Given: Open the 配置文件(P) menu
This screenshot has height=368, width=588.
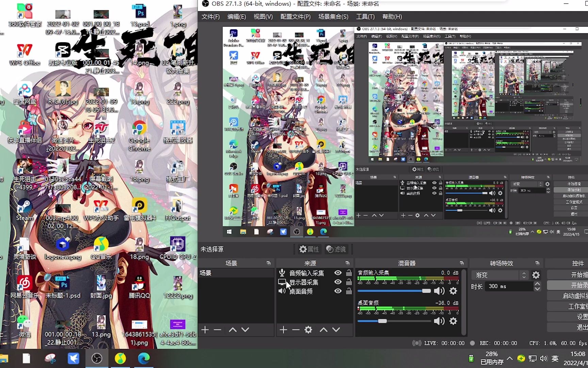Looking at the screenshot, I should click(295, 17).
